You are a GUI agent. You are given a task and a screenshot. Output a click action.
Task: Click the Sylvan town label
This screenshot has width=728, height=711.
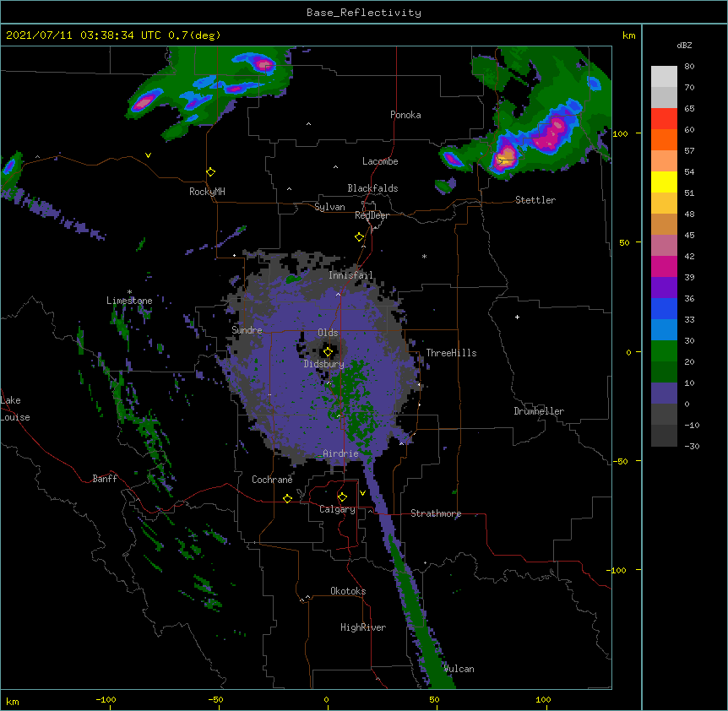329,207
